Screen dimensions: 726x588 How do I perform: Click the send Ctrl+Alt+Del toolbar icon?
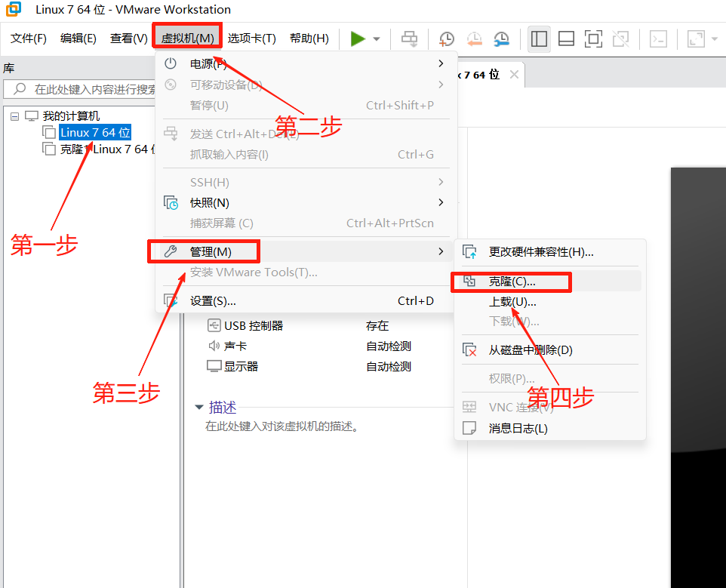409,39
